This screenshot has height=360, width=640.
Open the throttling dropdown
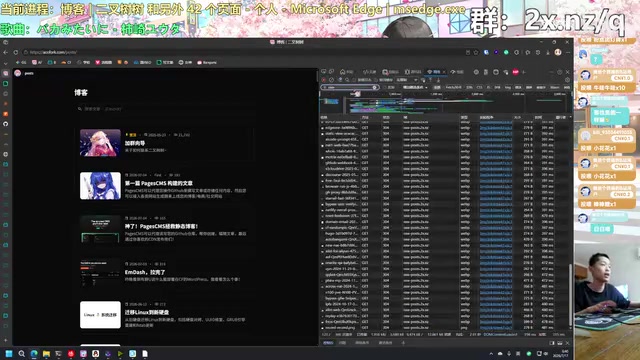coord(407,80)
